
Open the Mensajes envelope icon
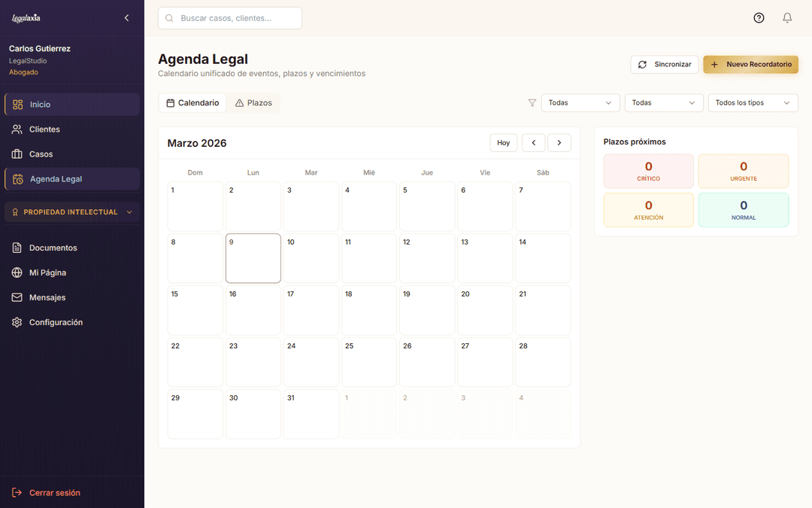coord(17,297)
